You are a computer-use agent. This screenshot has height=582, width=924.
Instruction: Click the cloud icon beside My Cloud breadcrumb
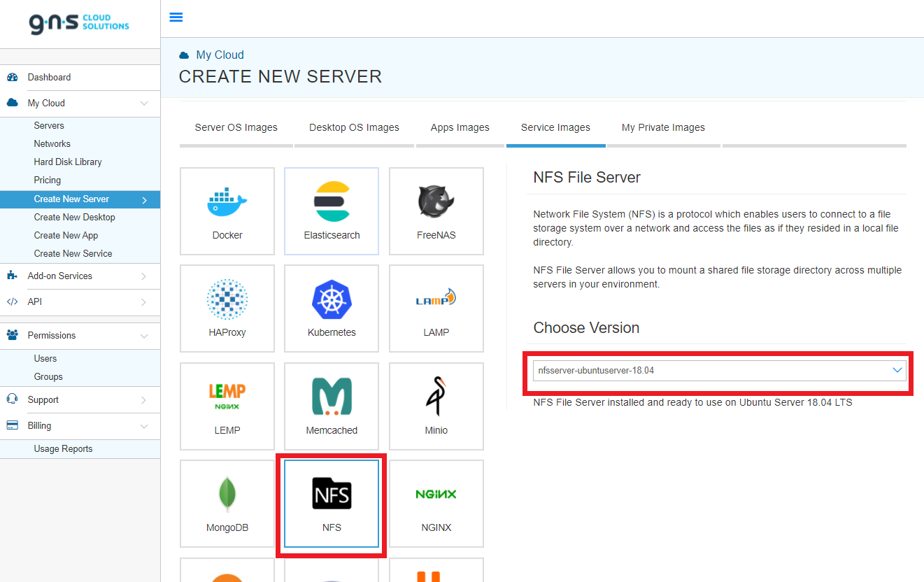(x=184, y=55)
